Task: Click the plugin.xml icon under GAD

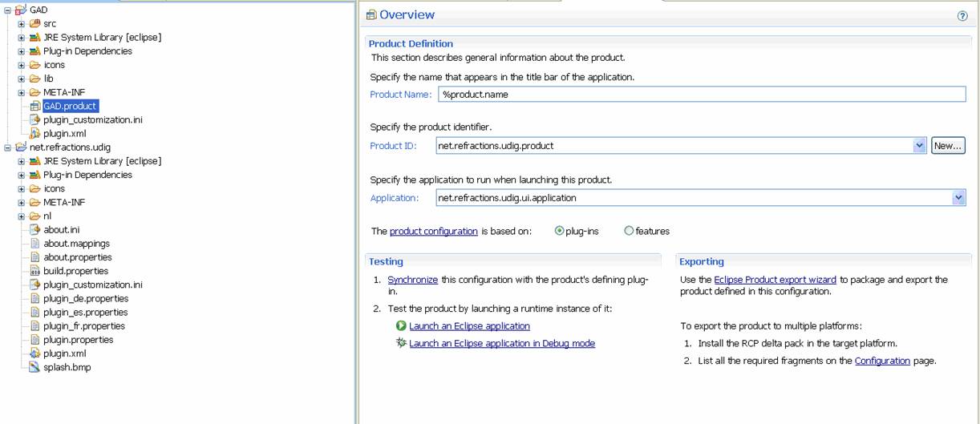Action: [x=35, y=133]
